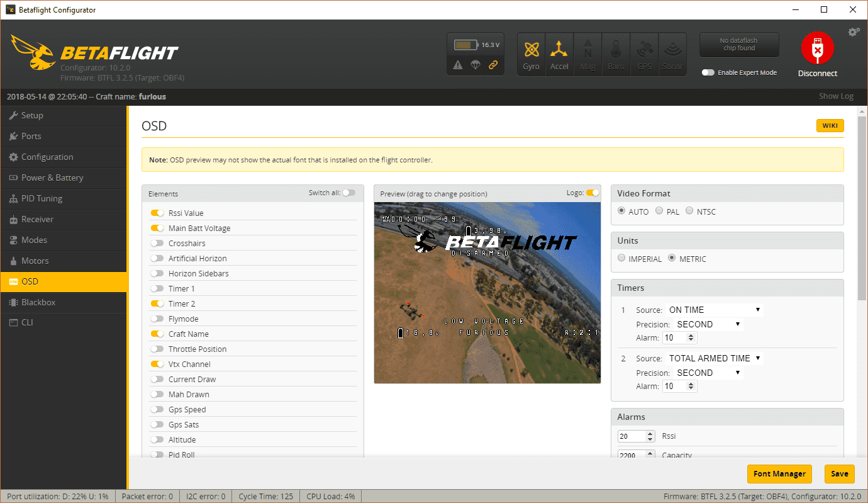Viewport: 868px width, 503px height.
Task: Select NTSC video format
Action: coord(689,211)
